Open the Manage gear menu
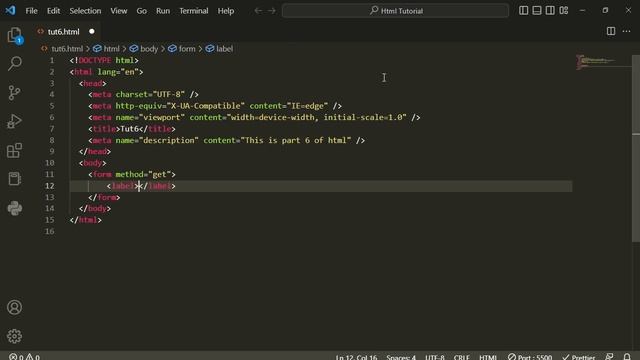The height and width of the screenshot is (360, 640). (x=15, y=336)
